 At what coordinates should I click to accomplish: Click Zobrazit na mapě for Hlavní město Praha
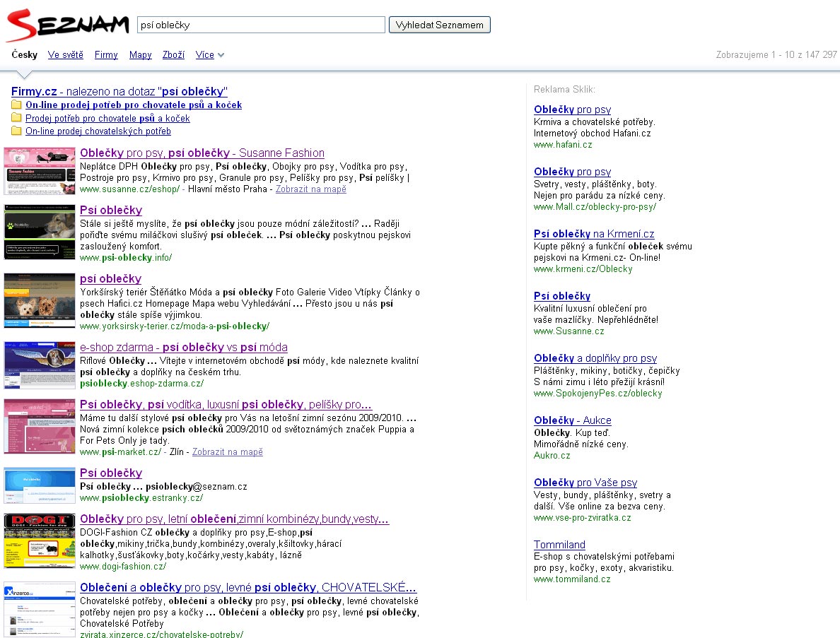point(310,189)
